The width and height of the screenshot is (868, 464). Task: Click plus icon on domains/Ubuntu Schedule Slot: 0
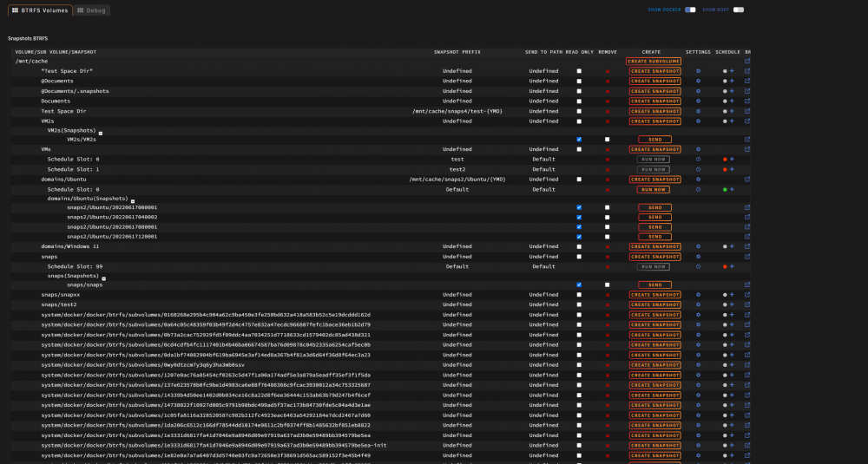[x=732, y=190]
